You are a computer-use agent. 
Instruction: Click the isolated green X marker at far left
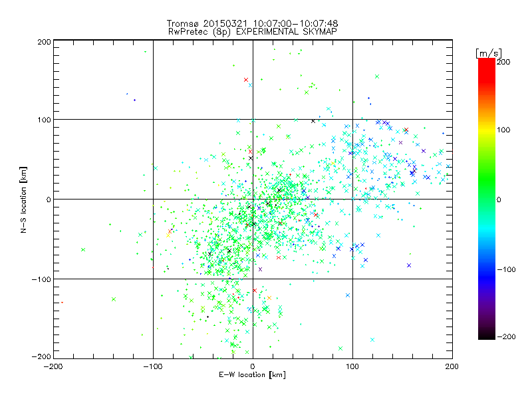(83, 250)
